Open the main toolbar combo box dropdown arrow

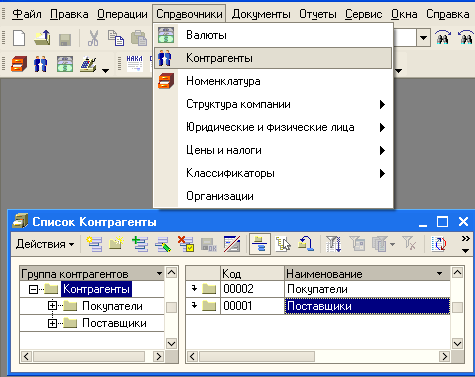pos(423,38)
